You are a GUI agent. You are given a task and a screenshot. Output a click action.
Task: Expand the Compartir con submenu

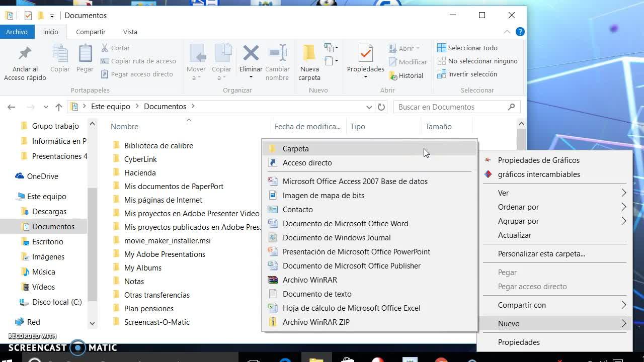555,305
